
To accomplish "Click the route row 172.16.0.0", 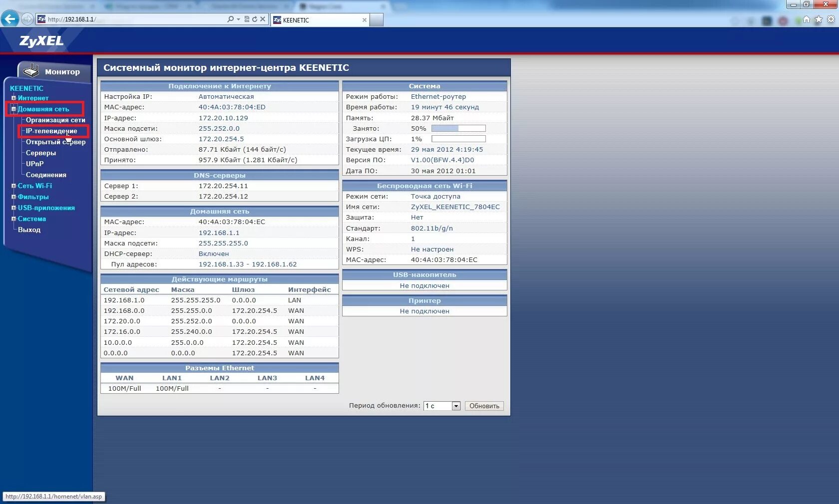I will 220,332.
